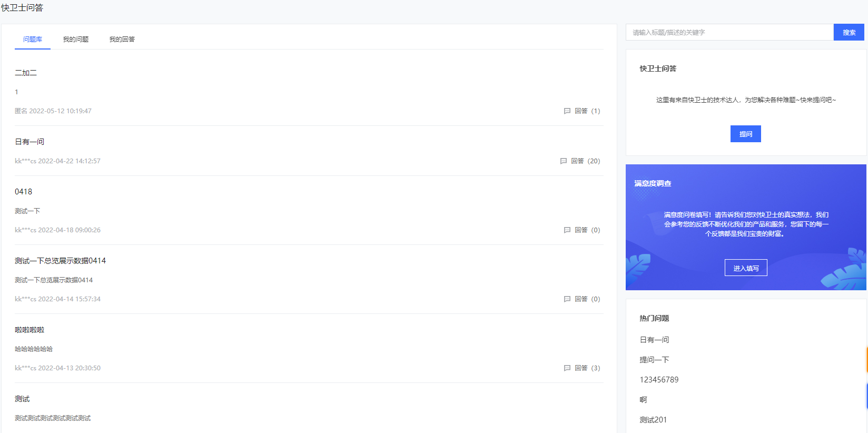Click the timestamp 2022-04-22 14:12:57
This screenshot has height=433, width=868.
(69, 161)
